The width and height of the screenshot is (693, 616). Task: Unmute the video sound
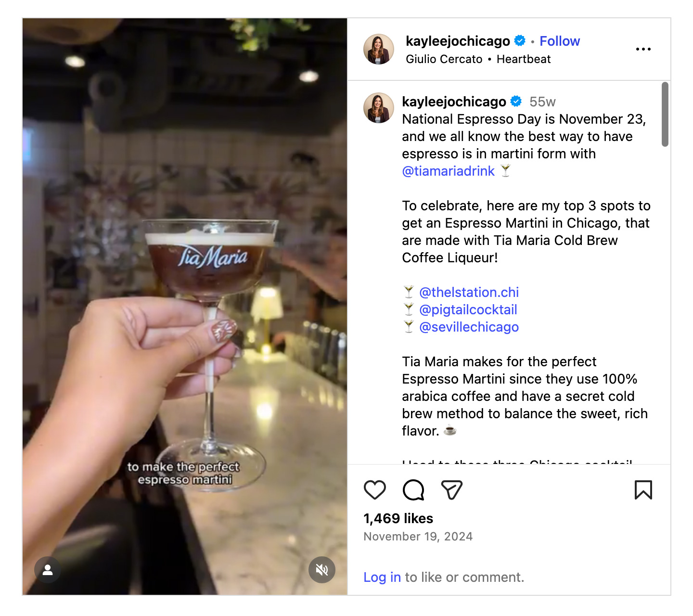pos(321,570)
